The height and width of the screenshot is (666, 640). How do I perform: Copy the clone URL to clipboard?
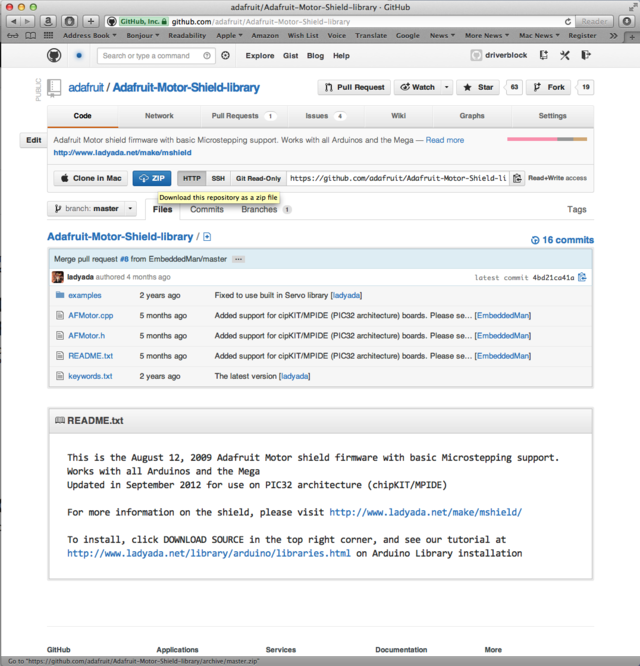click(517, 178)
